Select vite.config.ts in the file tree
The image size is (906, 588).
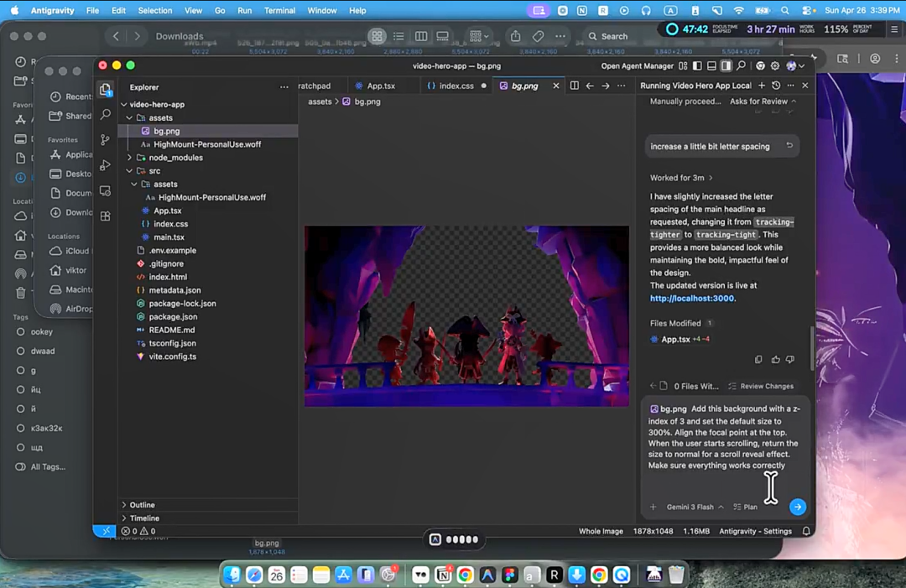(172, 356)
